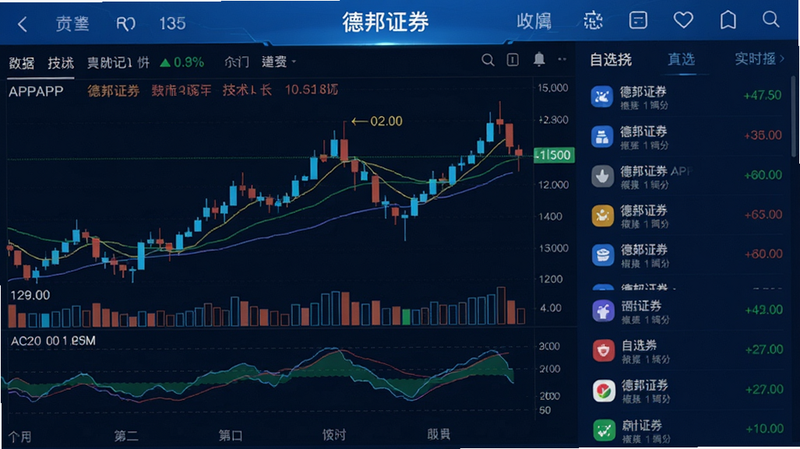This screenshot has width=800, height=449.
Task: Click the 德邦证券 title in the header
Action: pyautogui.click(x=385, y=22)
